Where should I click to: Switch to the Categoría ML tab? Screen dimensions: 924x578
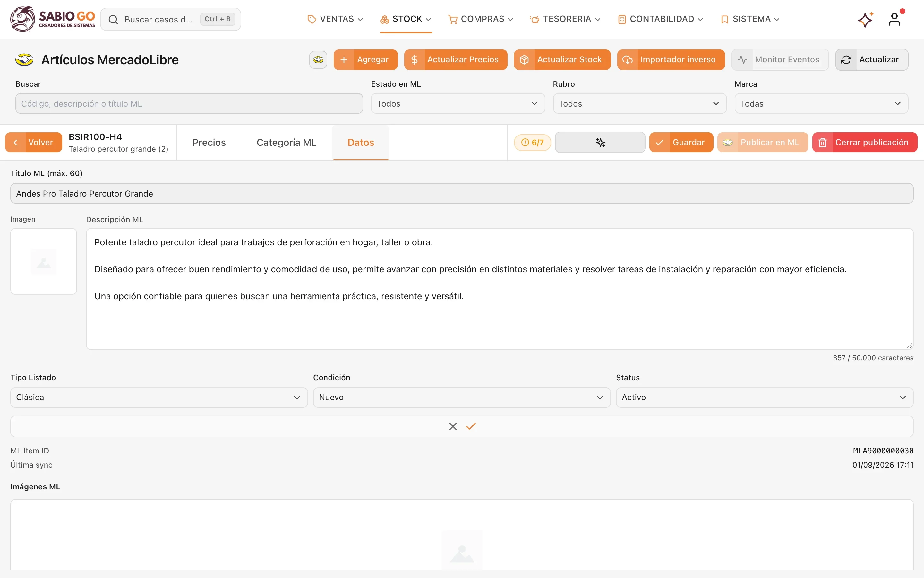287,142
